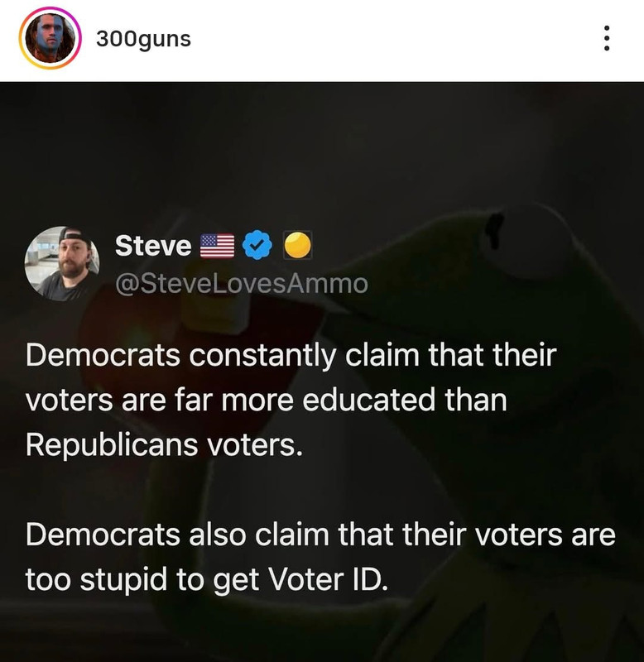Open the 300guns story avatar

click(50, 38)
